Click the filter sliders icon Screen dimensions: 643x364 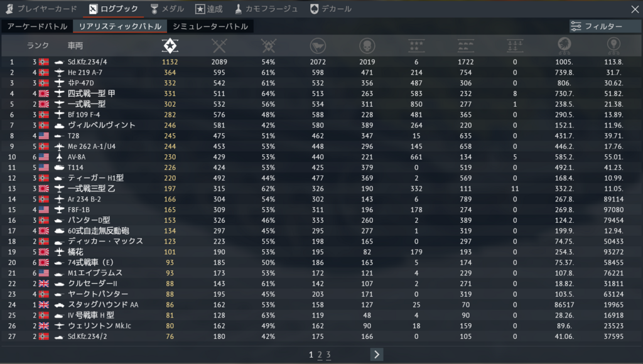point(576,26)
